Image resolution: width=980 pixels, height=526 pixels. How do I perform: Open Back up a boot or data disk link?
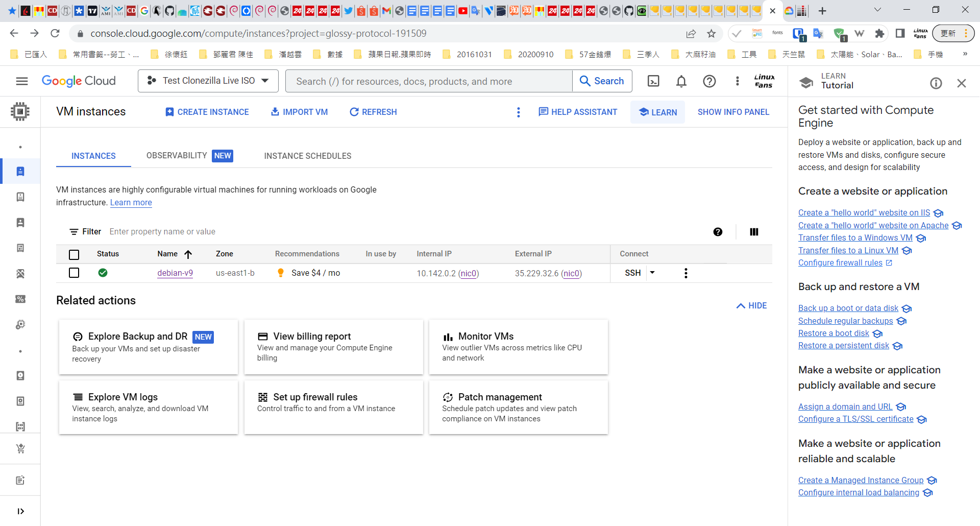click(x=848, y=308)
